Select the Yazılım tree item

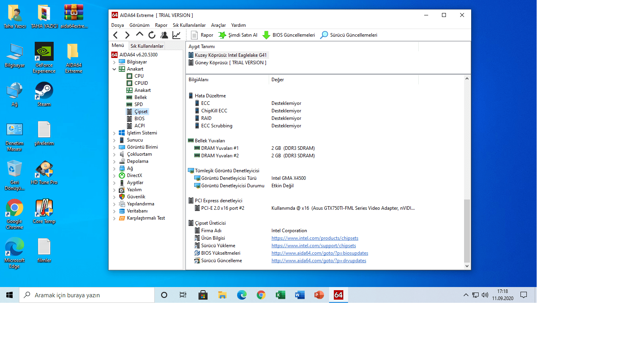[x=134, y=190]
